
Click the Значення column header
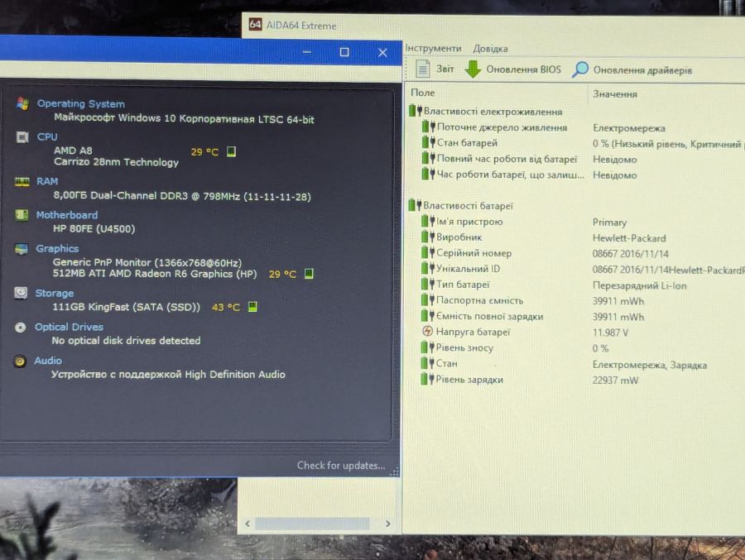(x=615, y=94)
